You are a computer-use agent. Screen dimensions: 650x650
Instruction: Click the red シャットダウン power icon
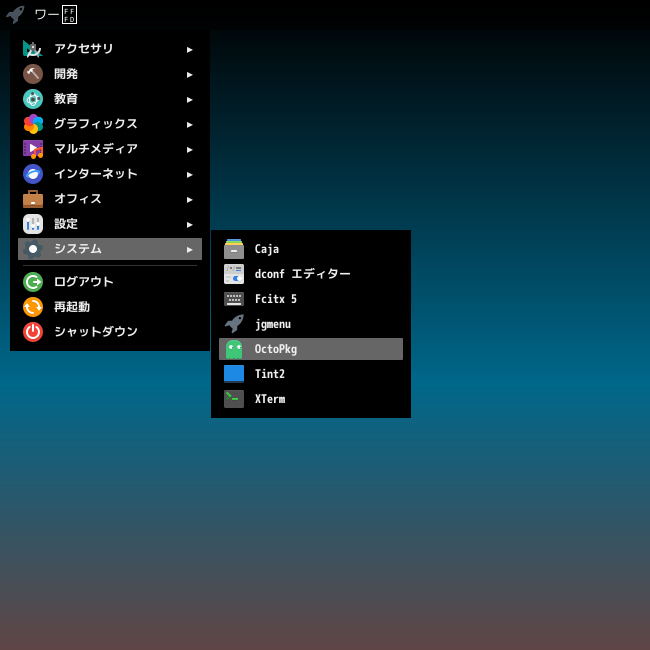(33, 332)
